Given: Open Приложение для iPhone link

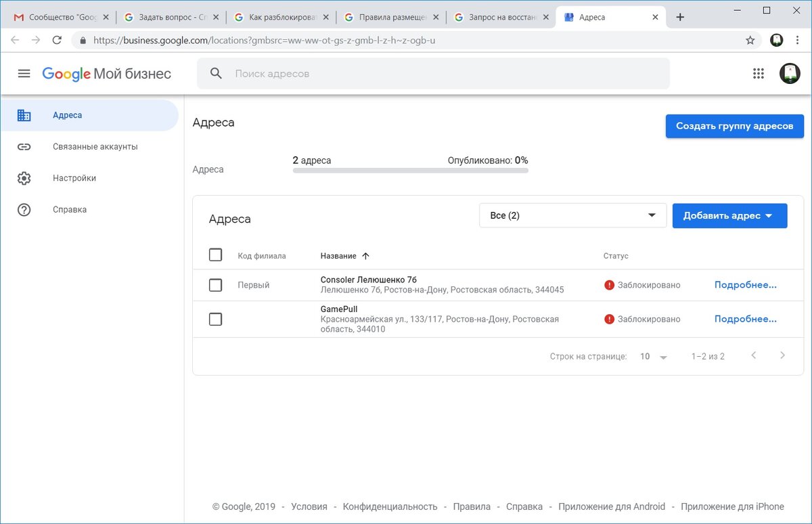Looking at the screenshot, I should pyautogui.click(x=732, y=506).
